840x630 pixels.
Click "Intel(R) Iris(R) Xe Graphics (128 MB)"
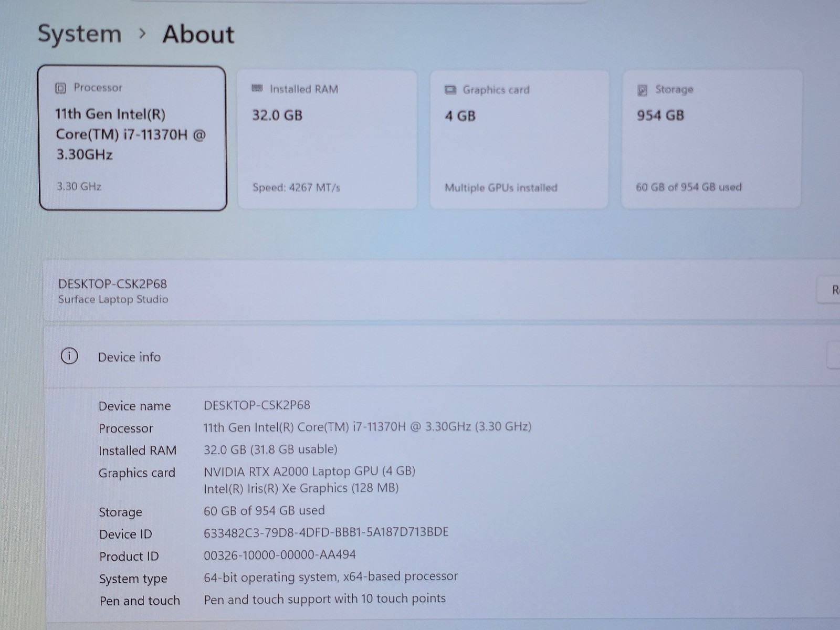point(301,488)
